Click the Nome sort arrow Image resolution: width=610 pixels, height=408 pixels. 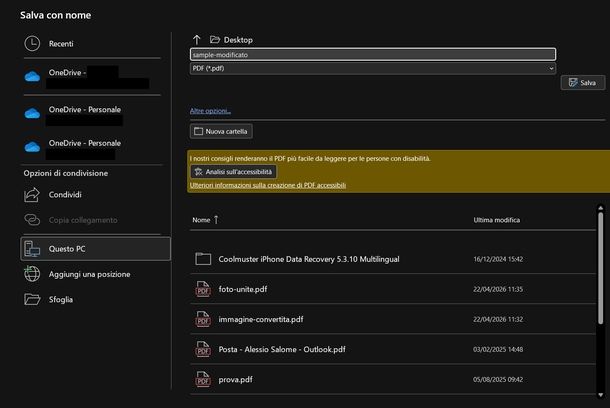[x=216, y=220]
